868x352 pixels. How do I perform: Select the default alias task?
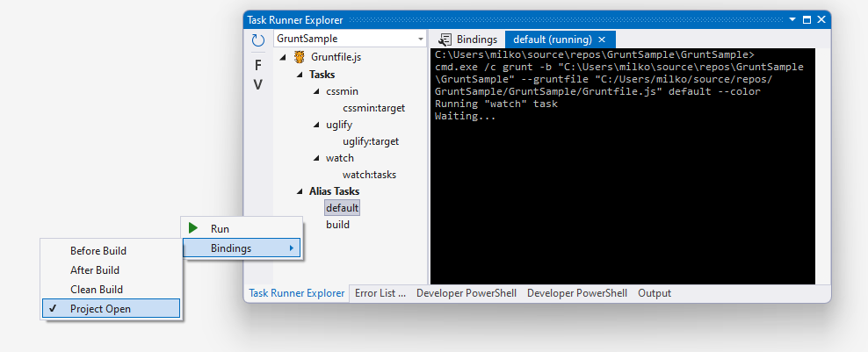click(343, 208)
